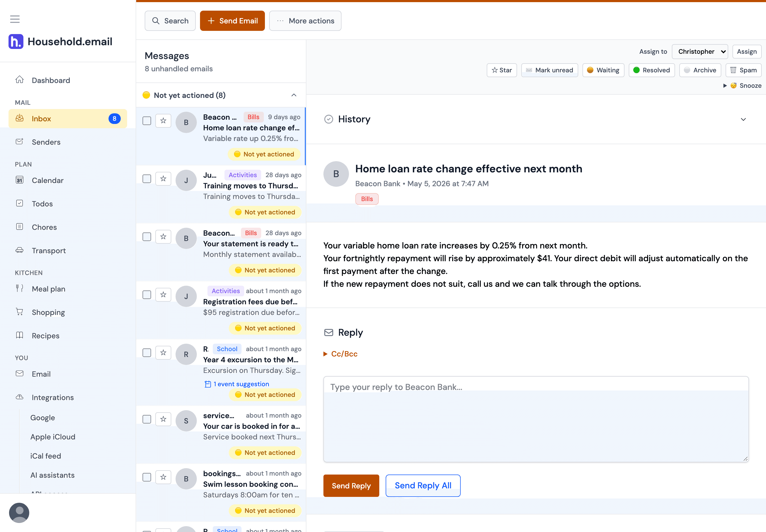Open the 1 event suggestion link
766x532 pixels.
click(237, 384)
